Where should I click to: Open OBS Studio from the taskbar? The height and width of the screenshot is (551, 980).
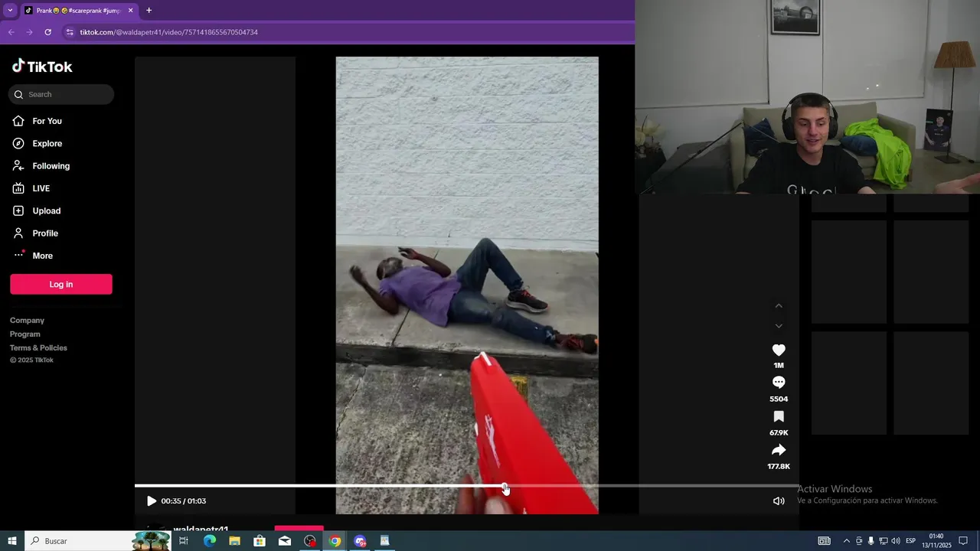click(310, 541)
